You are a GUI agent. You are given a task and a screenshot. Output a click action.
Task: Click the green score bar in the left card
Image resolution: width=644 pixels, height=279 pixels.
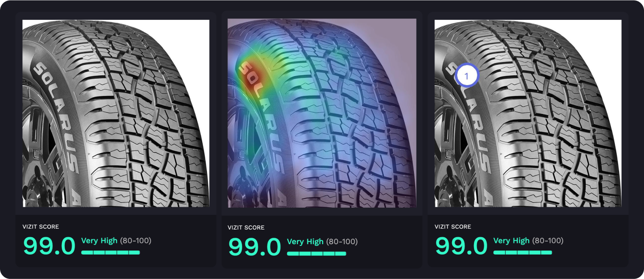pos(110,252)
